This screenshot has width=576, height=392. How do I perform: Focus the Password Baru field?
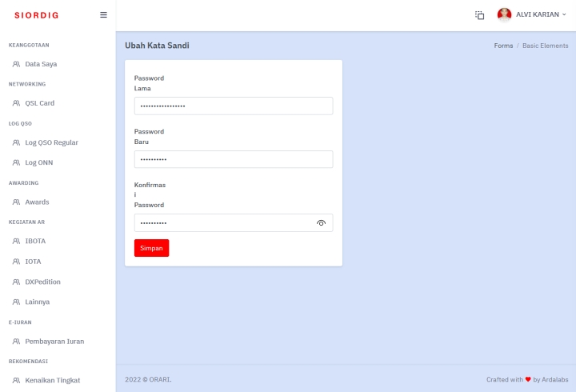[x=233, y=159]
